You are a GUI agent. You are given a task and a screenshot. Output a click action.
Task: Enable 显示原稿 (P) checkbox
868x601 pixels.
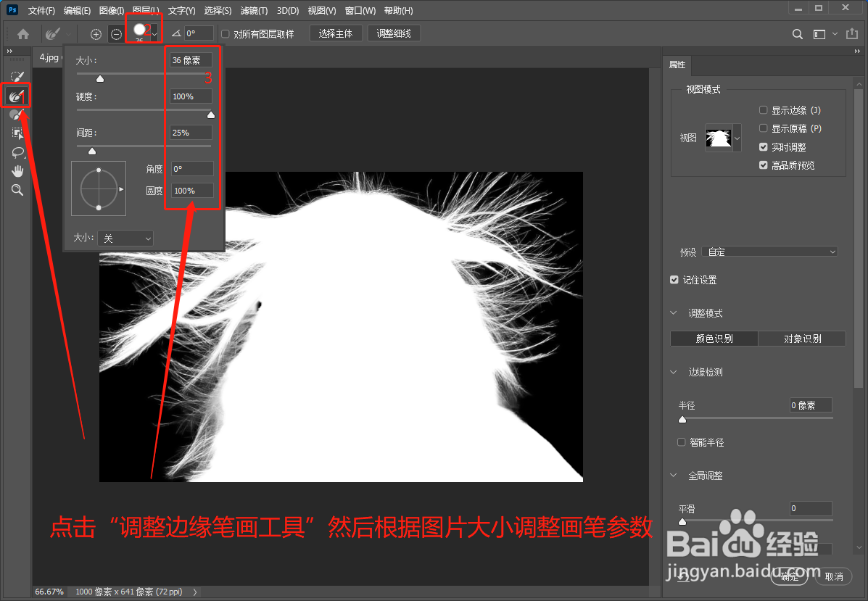tap(763, 128)
